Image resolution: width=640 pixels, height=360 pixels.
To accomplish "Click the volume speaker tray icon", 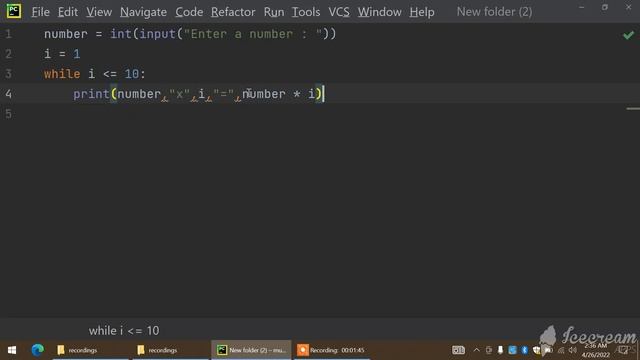I will (x=573, y=350).
